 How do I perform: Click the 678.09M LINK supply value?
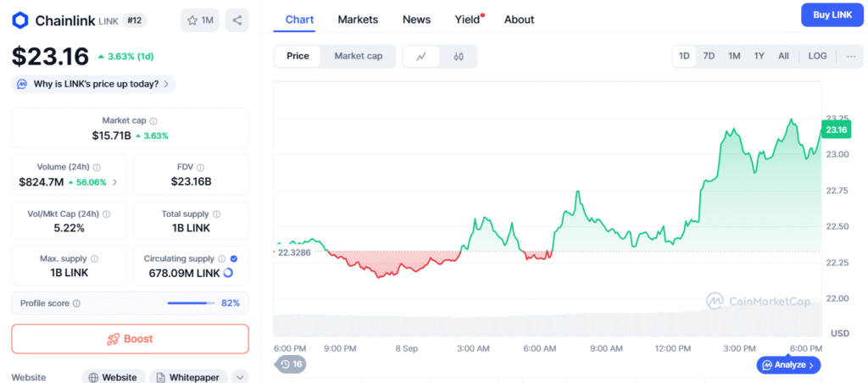click(x=184, y=273)
